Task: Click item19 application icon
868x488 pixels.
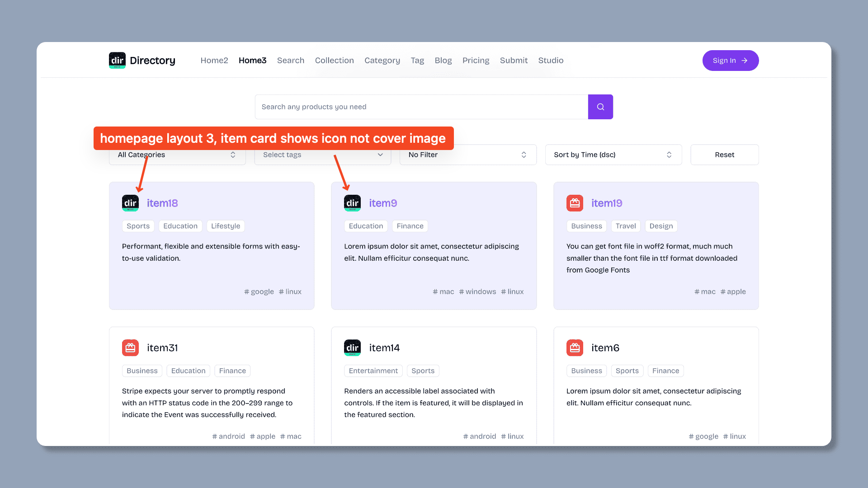Action: tap(575, 202)
